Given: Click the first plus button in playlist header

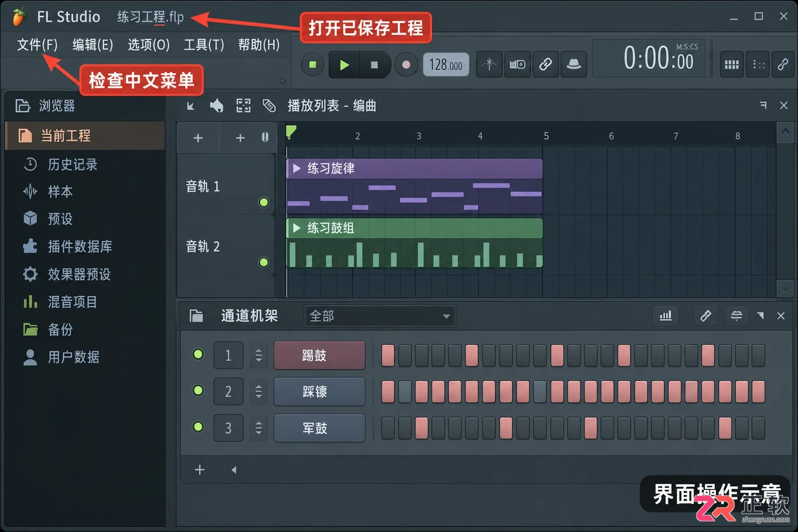Looking at the screenshot, I should click(x=198, y=138).
